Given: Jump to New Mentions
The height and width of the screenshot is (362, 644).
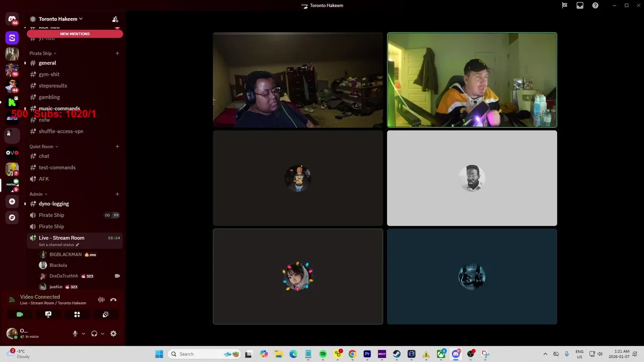Looking at the screenshot, I should [75, 34].
